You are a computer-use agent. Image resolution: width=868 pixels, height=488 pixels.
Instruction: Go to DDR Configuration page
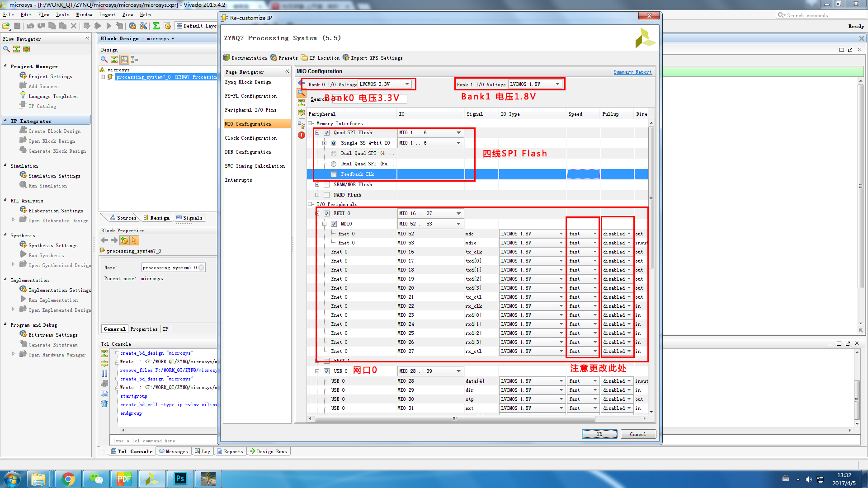248,152
